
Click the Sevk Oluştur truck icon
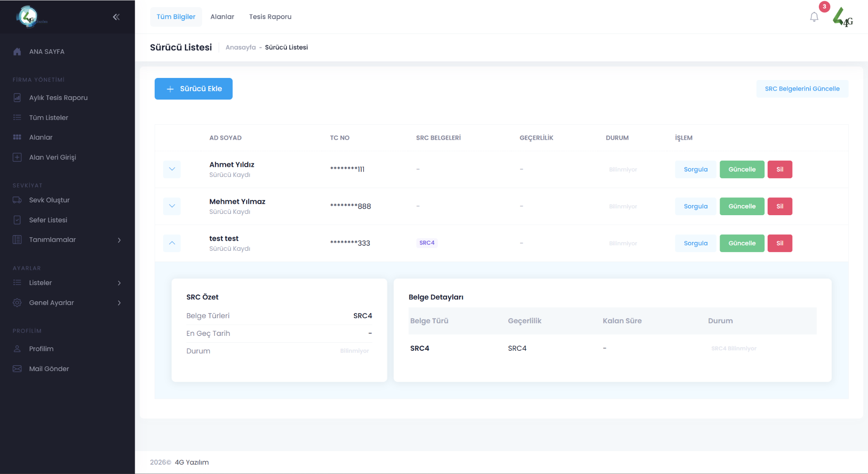17,200
